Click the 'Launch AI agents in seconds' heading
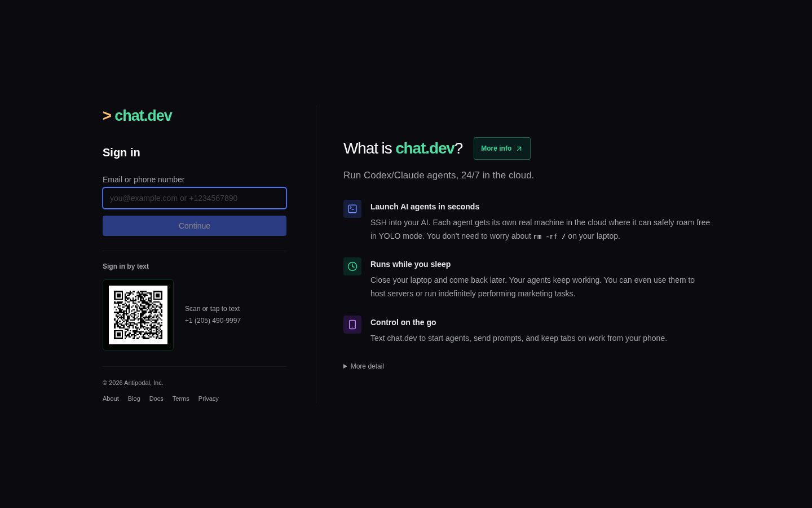Viewport: 812px width, 508px height. [x=425, y=207]
